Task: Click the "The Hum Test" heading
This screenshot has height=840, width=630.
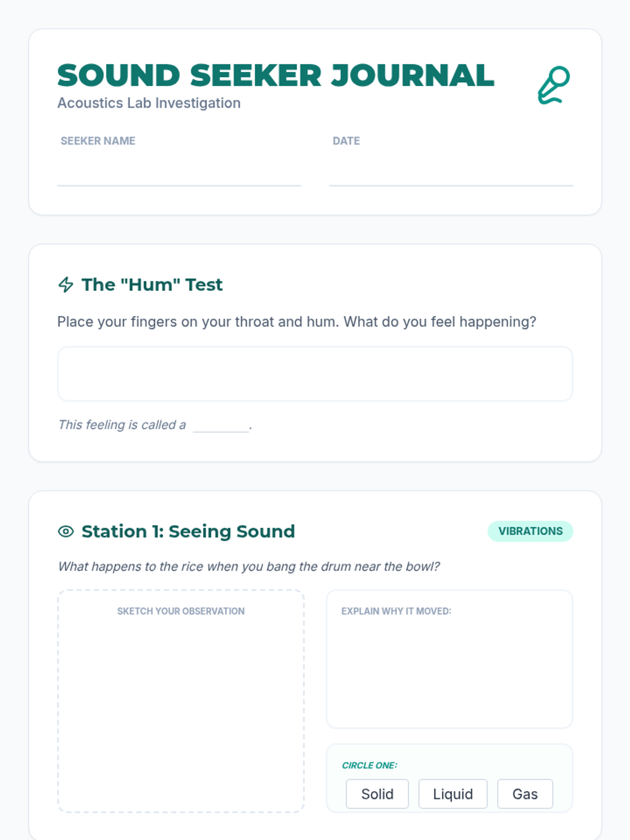Action: tap(152, 285)
